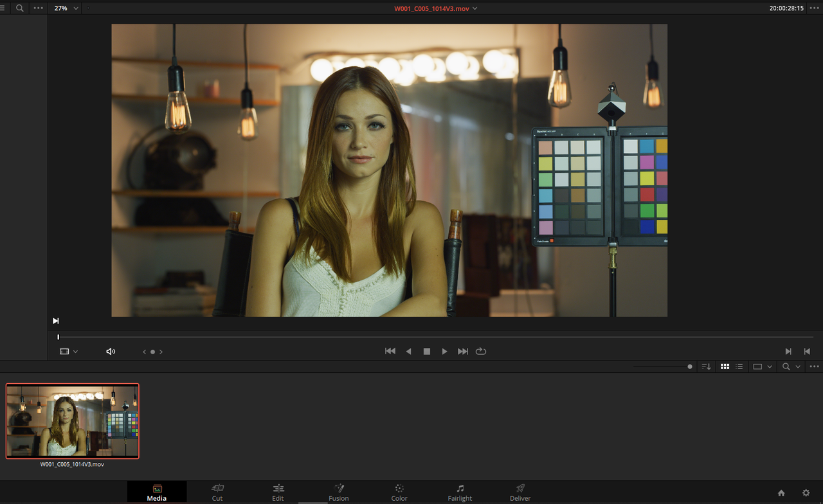Open the media pool options menu
Image resolution: width=823 pixels, height=504 pixels.
(815, 366)
